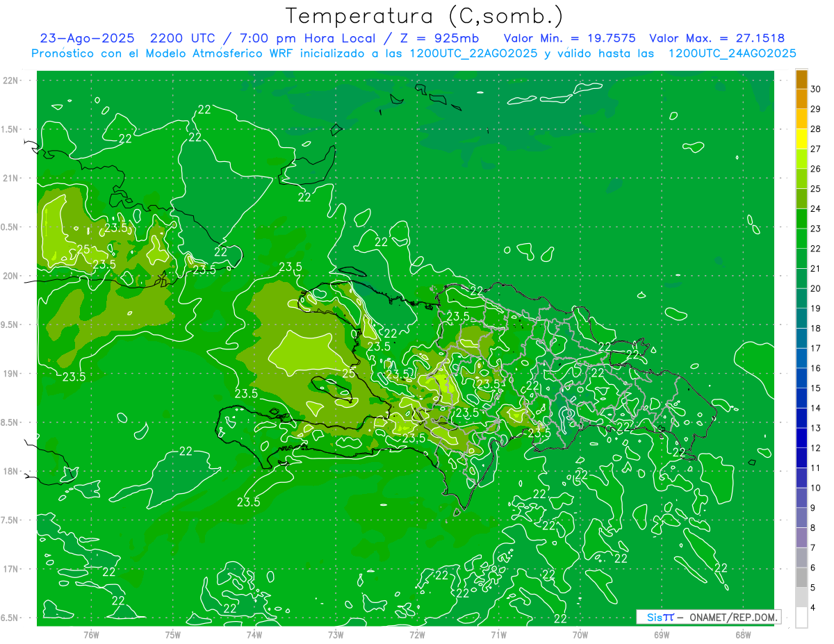The width and height of the screenshot is (834, 644).
Task: Click the title "Temperatura (C,somb.)"
Action: pyautogui.click(x=424, y=16)
